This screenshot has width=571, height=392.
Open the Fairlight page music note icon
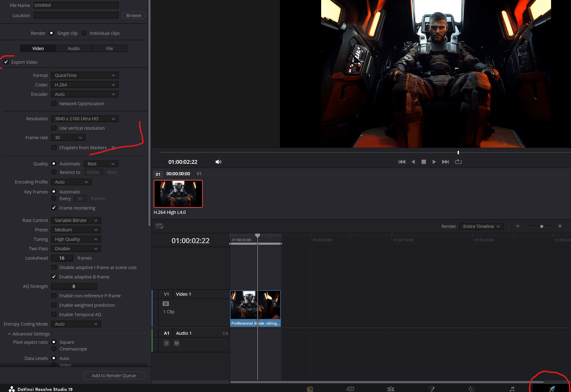pyautogui.click(x=512, y=389)
